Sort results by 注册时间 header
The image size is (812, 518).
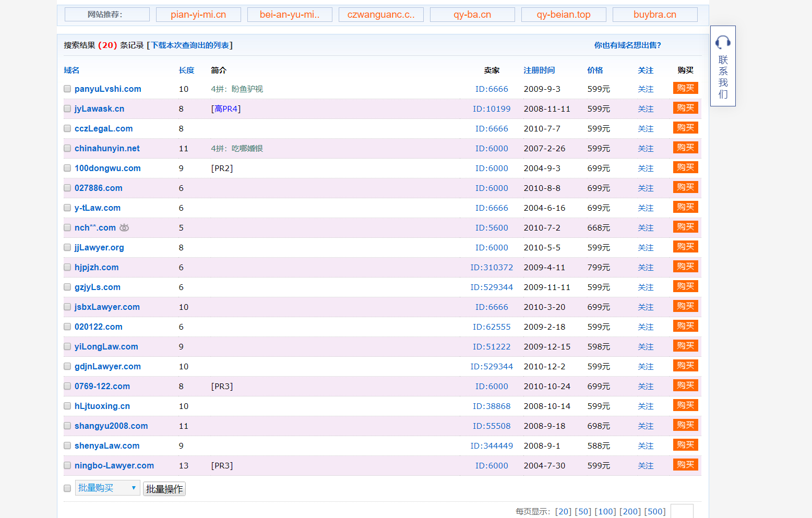click(539, 70)
